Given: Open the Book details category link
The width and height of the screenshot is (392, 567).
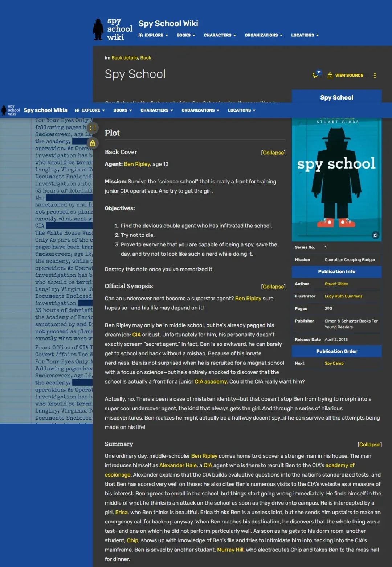Looking at the screenshot, I should pyautogui.click(x=124, y=58).
